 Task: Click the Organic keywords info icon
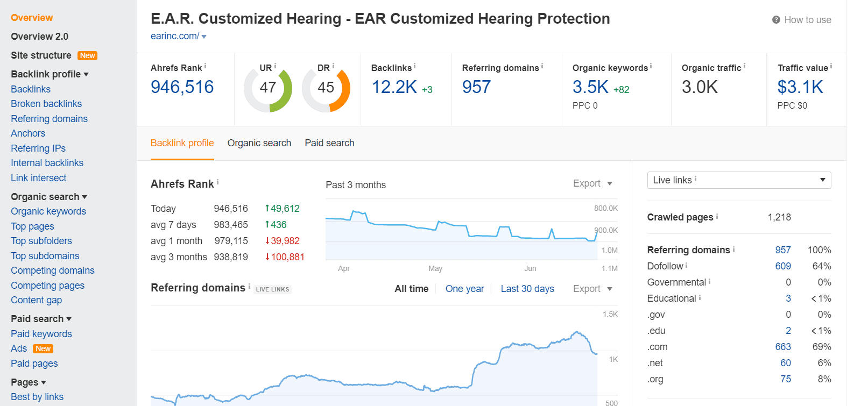pyautogui.click(x=651, y=66)
